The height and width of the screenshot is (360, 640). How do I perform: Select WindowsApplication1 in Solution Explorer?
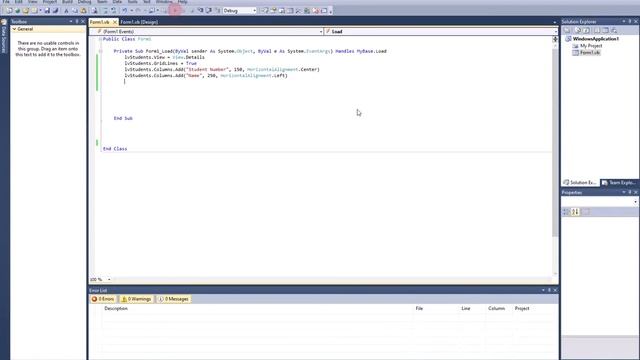596,39
